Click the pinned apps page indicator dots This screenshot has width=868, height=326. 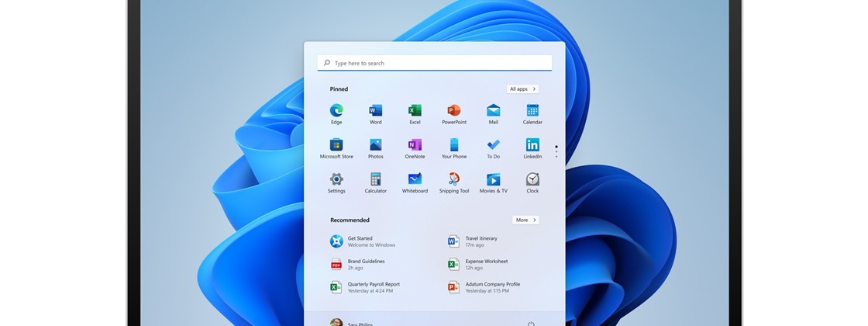pyautogui.click(x=556, y=152)
